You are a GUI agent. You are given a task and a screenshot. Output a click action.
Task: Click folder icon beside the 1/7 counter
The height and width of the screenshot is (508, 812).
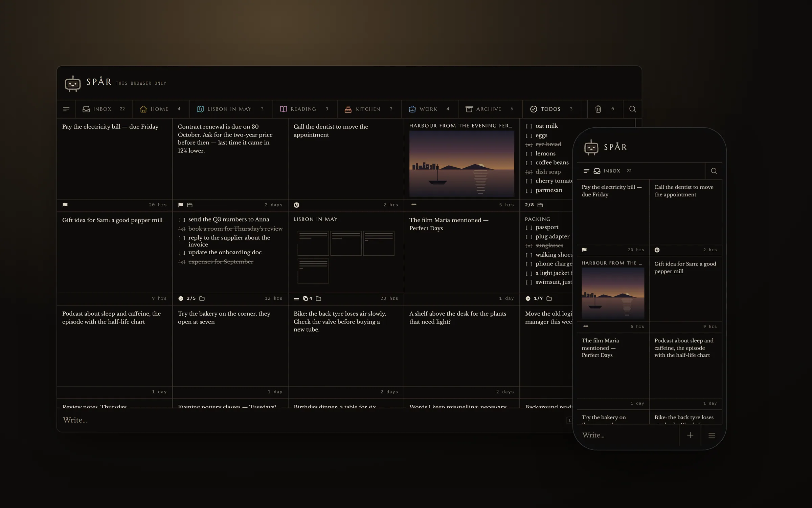pyautogui.click(x=549, y=298)
